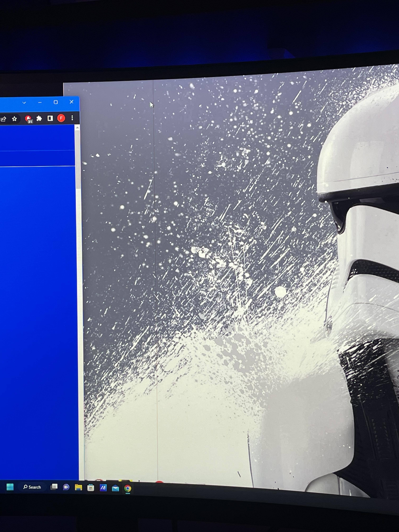Screen dimensions: 399x532
Task: Open the Mail app on the taskbar
Action: [115, 488]
